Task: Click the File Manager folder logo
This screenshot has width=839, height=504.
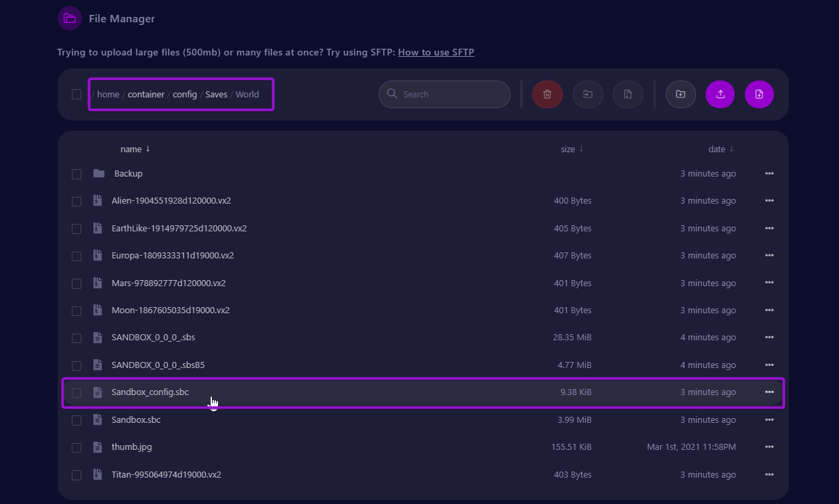Action: (69, 18)
